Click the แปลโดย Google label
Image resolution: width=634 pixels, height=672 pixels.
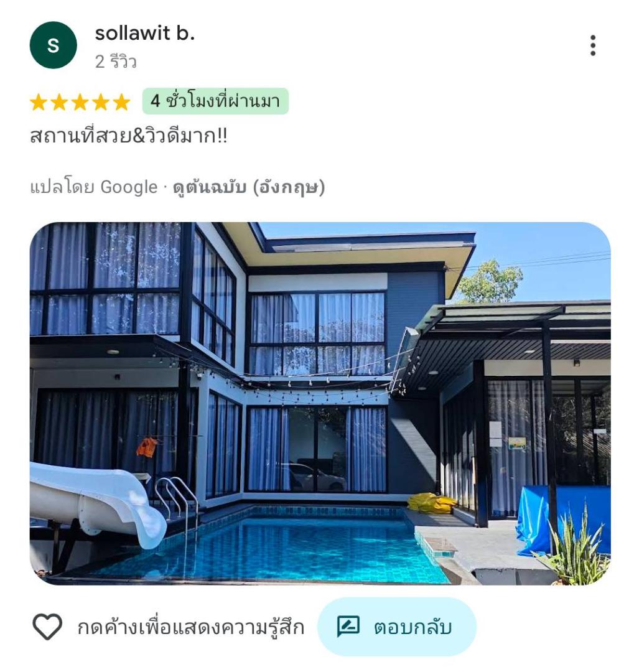click(94, 187)
